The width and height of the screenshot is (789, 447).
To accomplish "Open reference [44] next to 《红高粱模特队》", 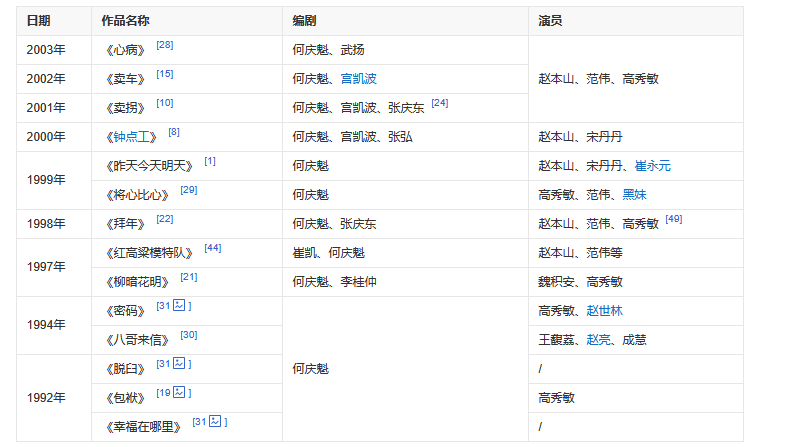I will [x=213, y=248].
